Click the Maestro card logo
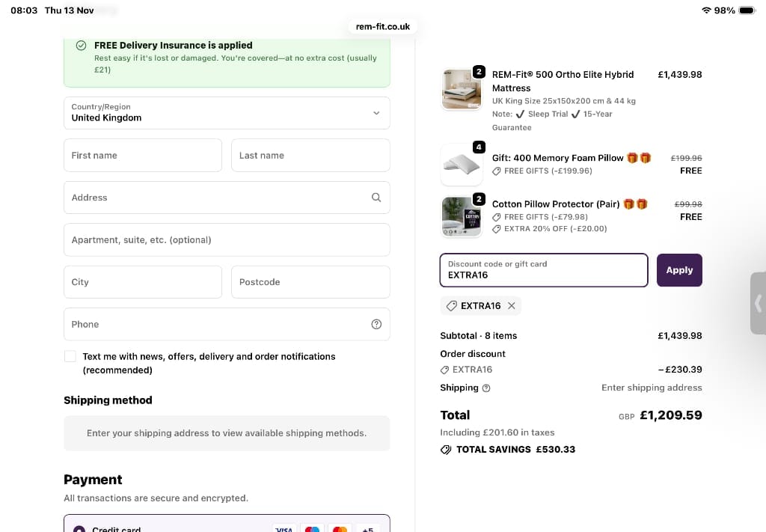This screenshot has height=532, width=766. (312, 529)
